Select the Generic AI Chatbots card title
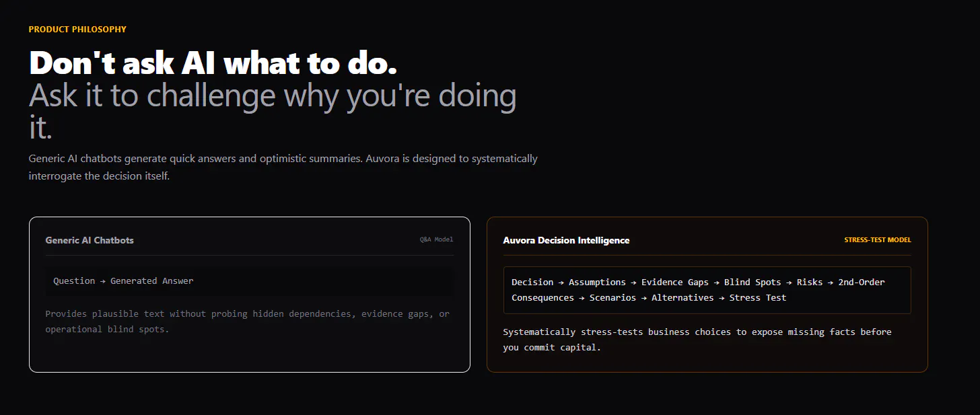This screenshot has height=415, width=980. [x=90, y=240]
